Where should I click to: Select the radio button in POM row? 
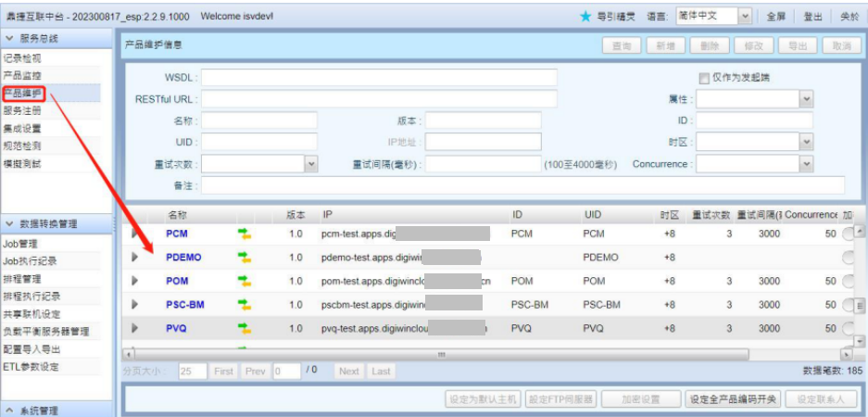pyautogui.click(x=847, y=281)
